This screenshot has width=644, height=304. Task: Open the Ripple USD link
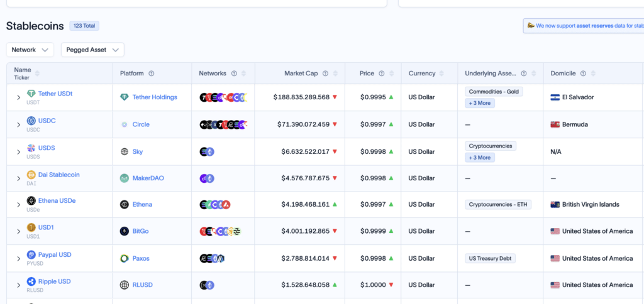click(x=54, y=281)
